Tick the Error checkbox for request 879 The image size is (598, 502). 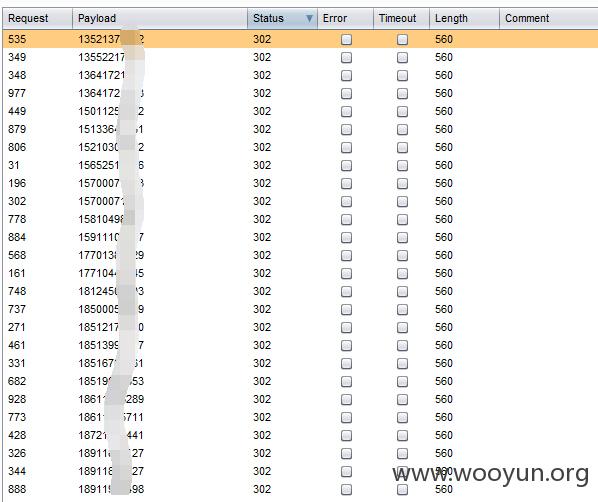[346, 129]
